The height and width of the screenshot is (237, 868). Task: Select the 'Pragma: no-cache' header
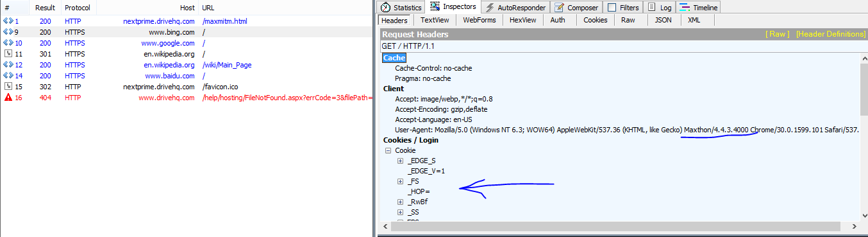(x=423, y=78)
